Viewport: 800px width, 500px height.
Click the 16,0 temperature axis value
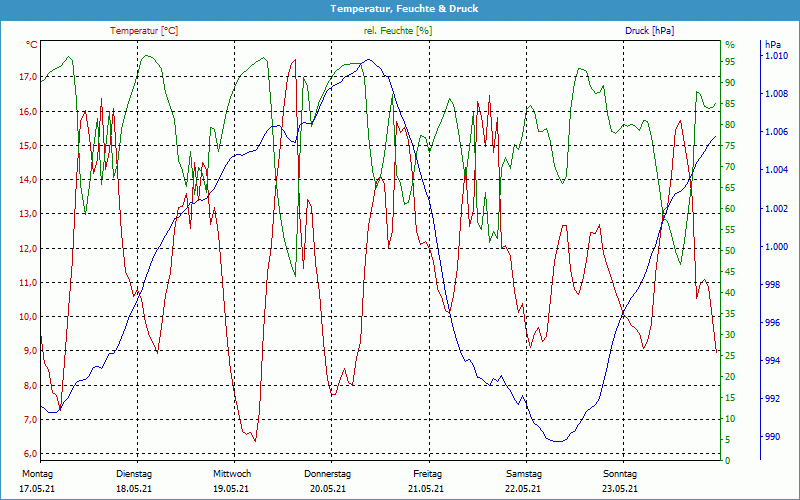28,111
